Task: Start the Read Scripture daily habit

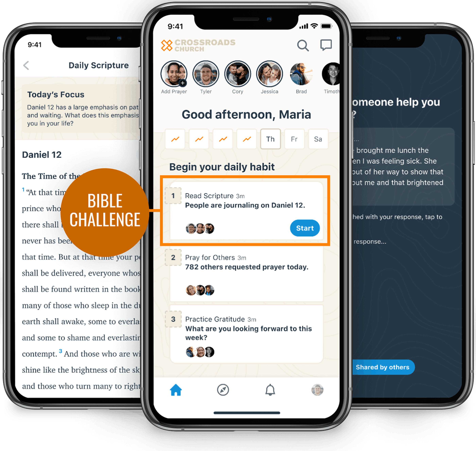Action: tap(305, 228)
